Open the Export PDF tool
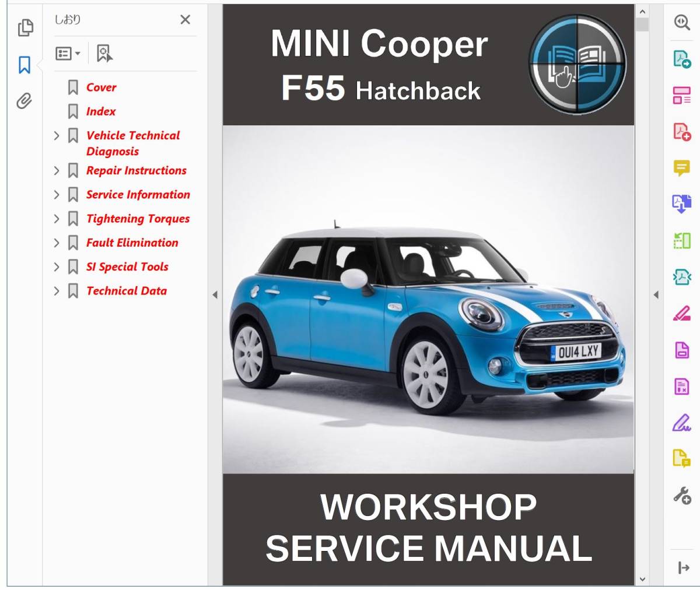Viewport: 700px width, 590px height. [x=682, y=59]
